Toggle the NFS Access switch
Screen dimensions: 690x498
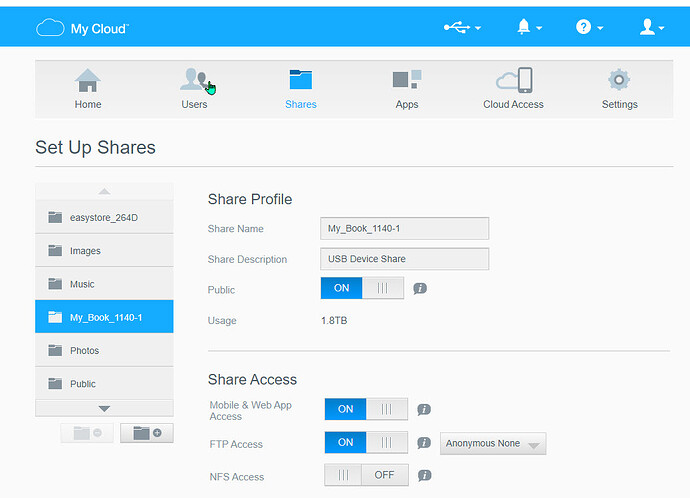click(x=366, y=475)
